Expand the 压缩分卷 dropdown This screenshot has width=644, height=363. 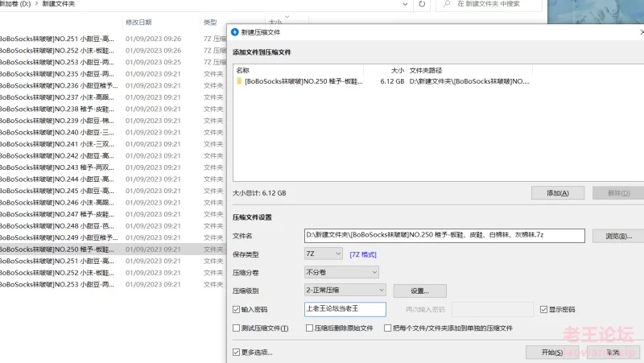point(340,272)
